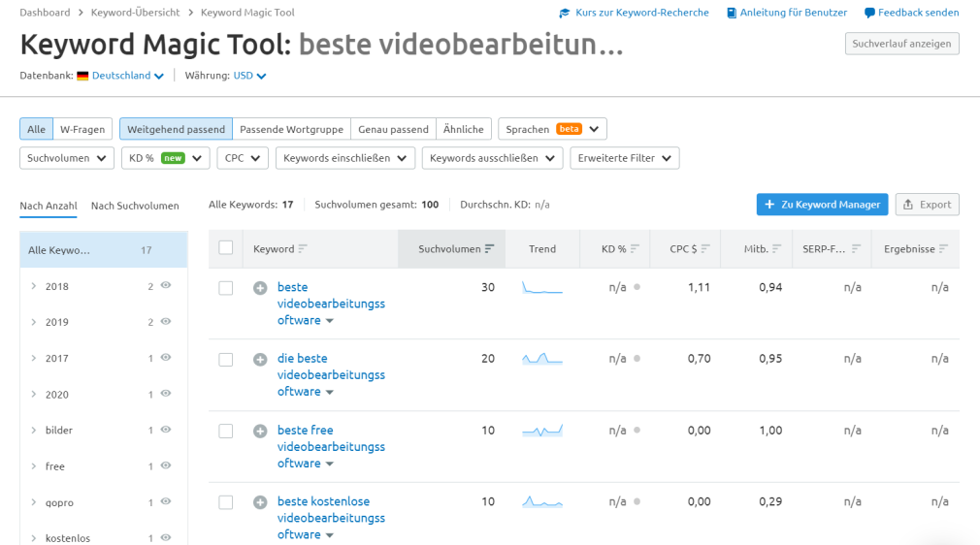Check the box for 'beste kostenlose videobearbeitungssoftware'
Image resolution: width=980 pixels, height=545 pixels.
(226, 502)
